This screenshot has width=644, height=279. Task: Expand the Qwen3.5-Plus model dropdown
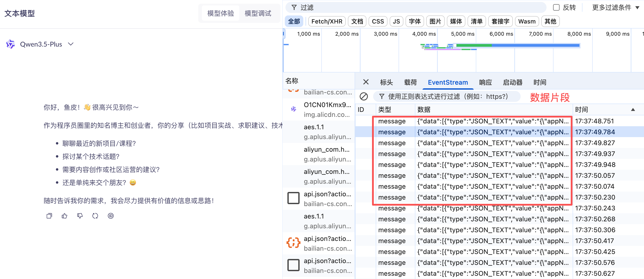pos(71,44)
